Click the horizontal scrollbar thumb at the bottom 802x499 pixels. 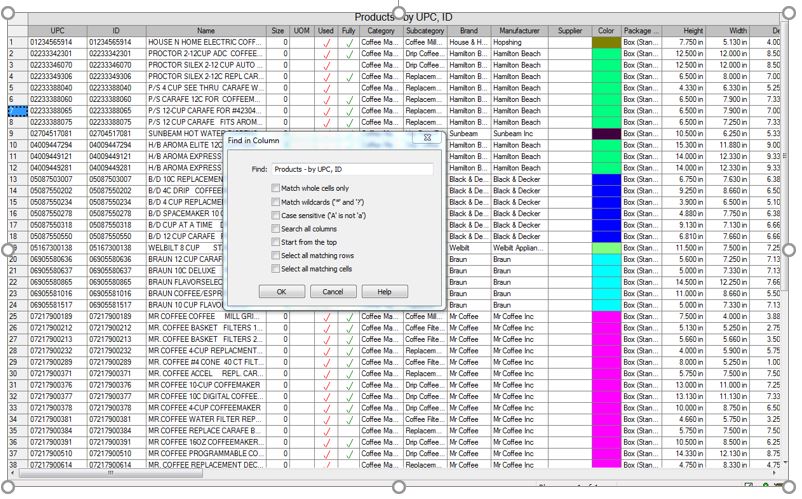click(x=110, y=473)
